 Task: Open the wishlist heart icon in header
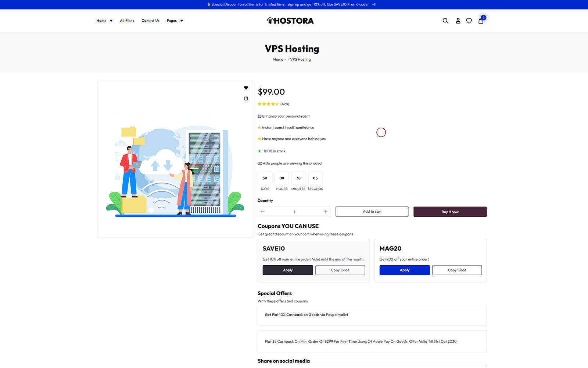(x=469, y=21)
